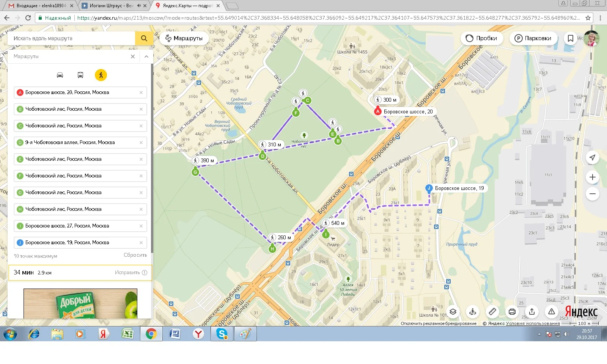607x364 pixels.
Task: Share the map with share icon
Action: click(x=532, y=312)
